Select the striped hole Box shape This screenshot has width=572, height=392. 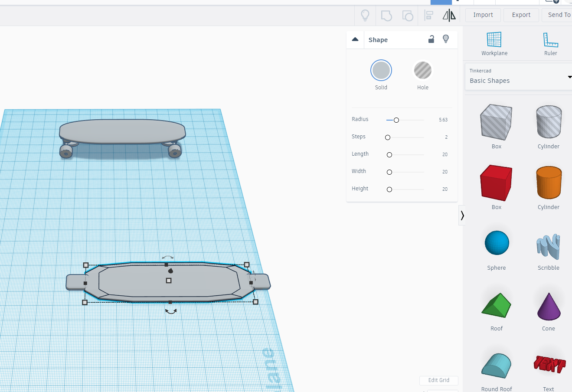pyautogui.click(x=496, y=122)
